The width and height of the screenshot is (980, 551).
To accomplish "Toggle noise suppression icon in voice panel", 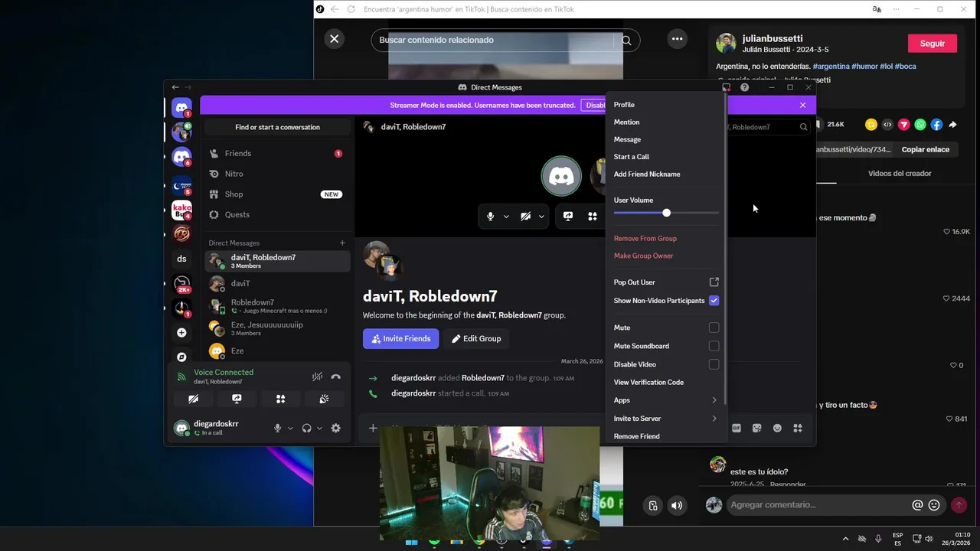I will pos(317,377).
